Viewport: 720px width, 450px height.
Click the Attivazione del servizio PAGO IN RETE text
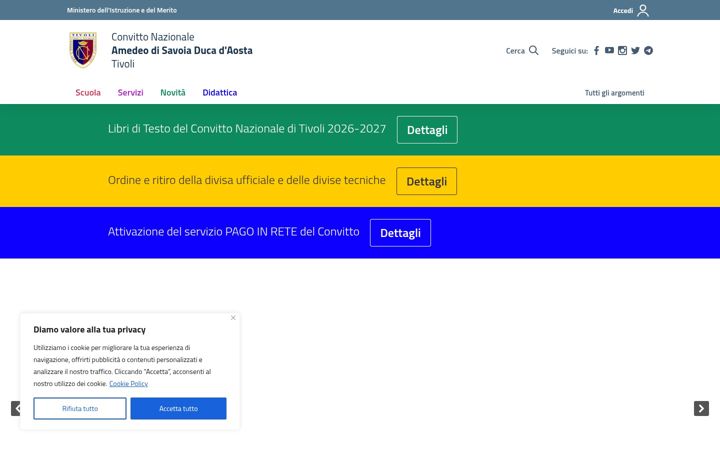[234, 232]
